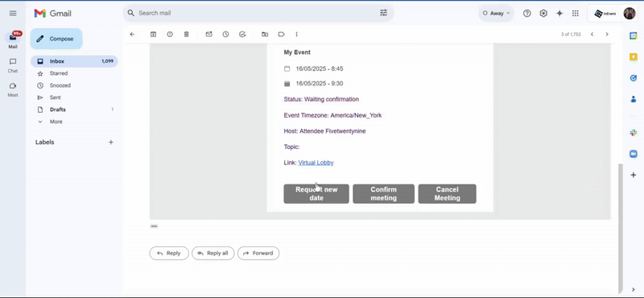Mark the email as unread
The image size is (644, 298).
pyautogui.click(x=209, y=35)
